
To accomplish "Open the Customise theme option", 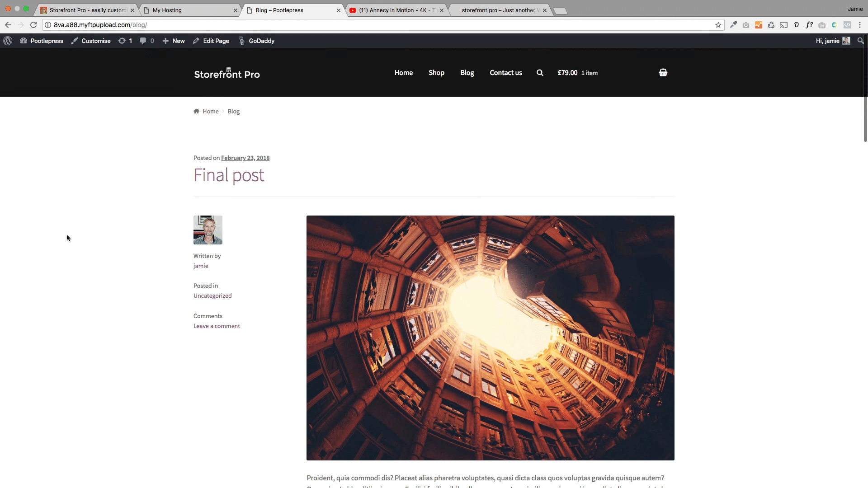I will click(91, 41).
